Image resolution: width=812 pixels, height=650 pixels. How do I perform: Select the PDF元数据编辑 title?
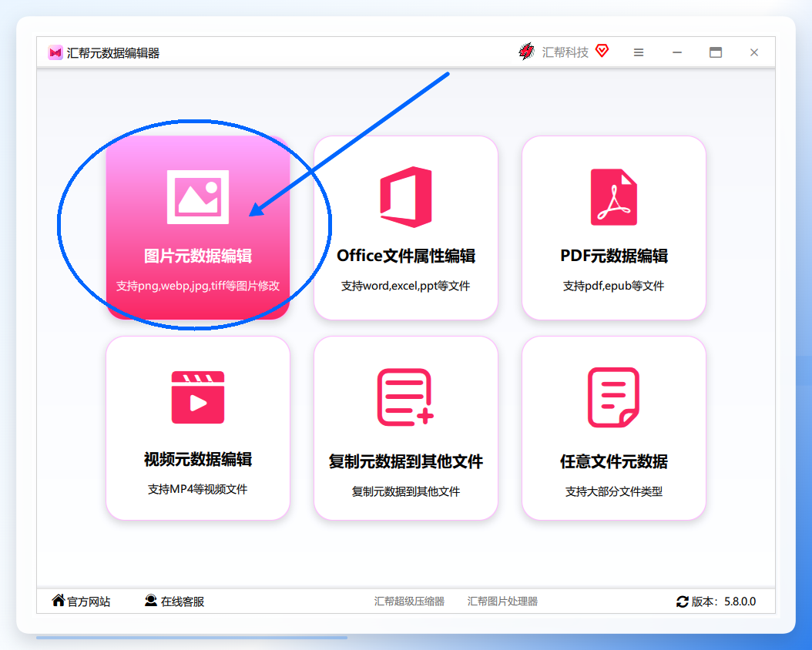tap(614, 256)
